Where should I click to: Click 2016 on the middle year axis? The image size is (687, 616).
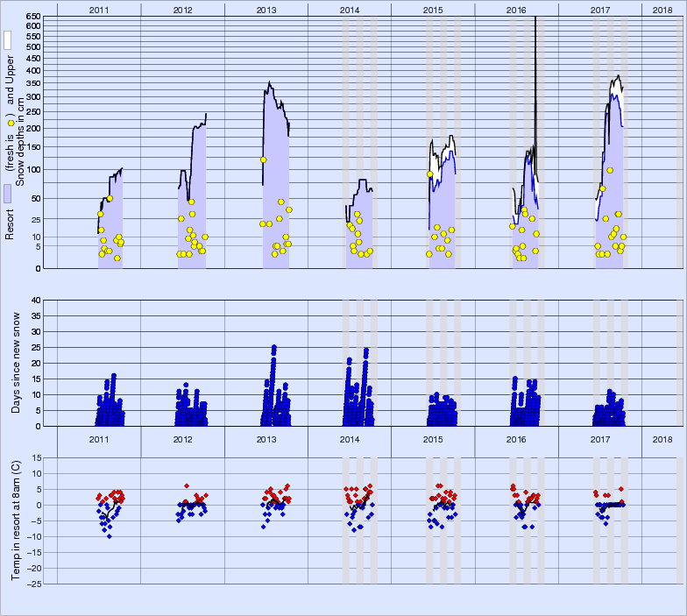(516, 439)
